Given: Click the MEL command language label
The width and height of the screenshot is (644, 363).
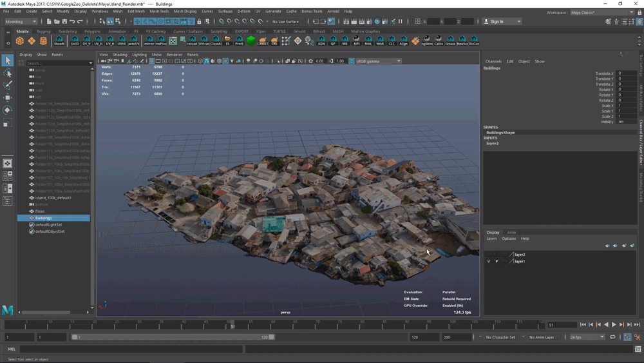Looking at the screenshot, I should click(12, 349).
